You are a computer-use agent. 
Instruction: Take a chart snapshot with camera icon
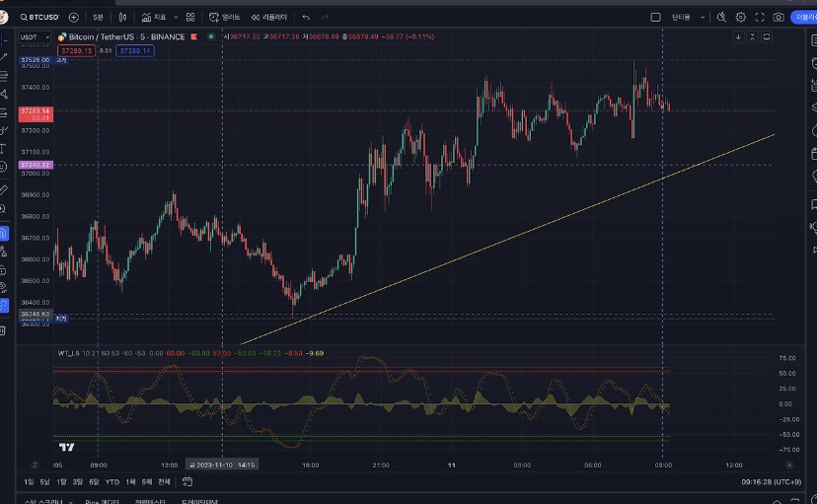pyautogui.click(x=779, y=17)
